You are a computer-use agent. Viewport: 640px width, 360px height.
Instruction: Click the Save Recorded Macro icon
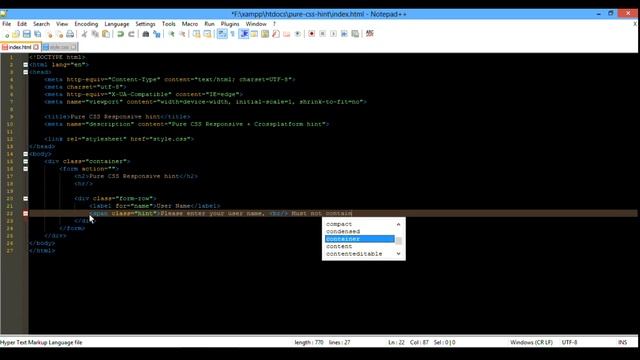point(355,34)
